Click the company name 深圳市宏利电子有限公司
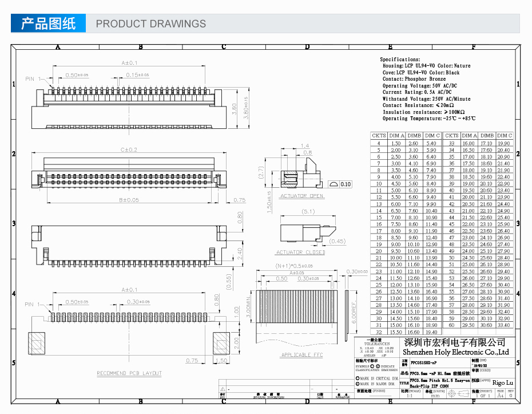Screen dimensions: 532x414 (454, 342)
